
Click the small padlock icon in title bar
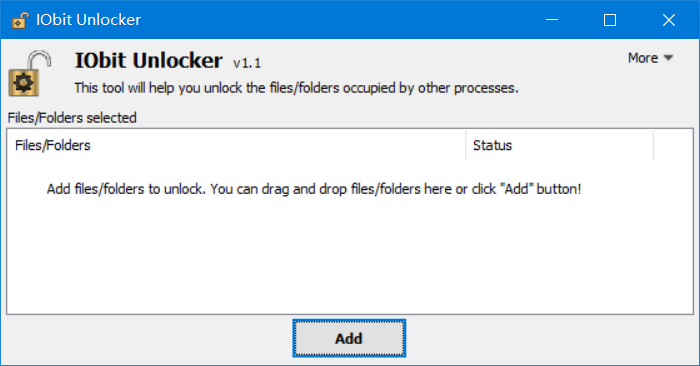point(20,20)
